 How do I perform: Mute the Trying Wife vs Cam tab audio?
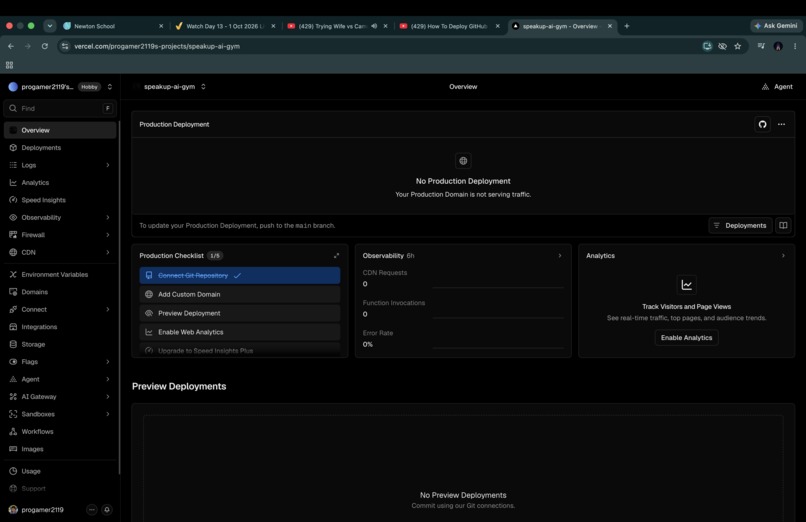(x=374, y=26)
